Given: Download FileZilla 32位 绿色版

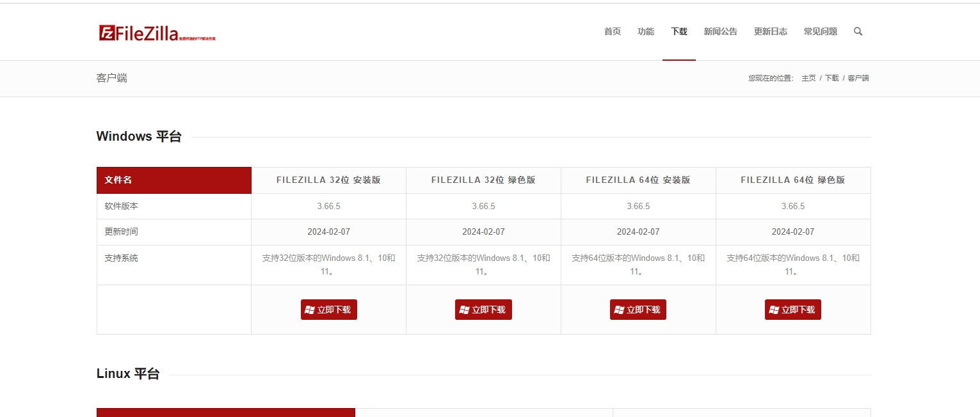Looking at the screenshot, I should pyautogui.click(x=483, y=310).
